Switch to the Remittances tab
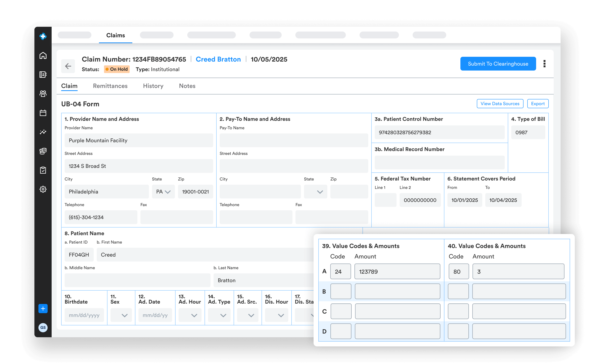 [x=110, y=86]
